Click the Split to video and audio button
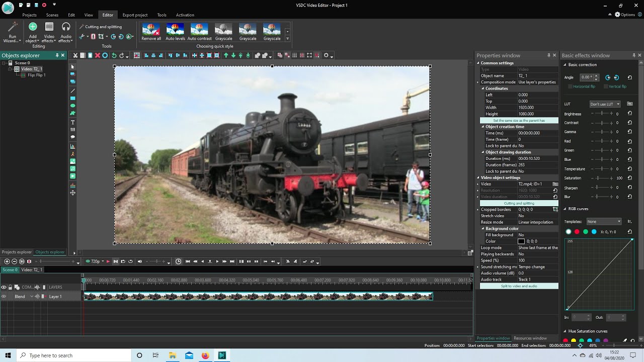The width and height of the screenshot is (644, 362). [x=519, y=286]
